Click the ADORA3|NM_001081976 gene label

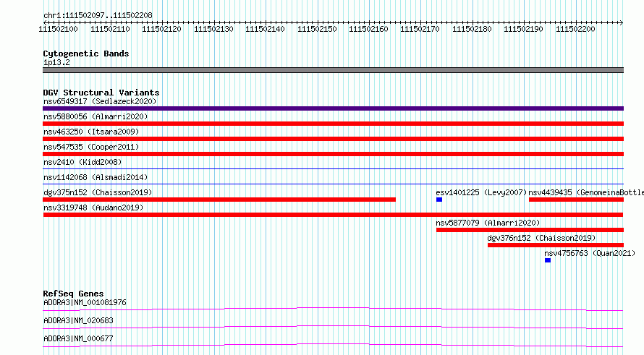click(85, 302)
